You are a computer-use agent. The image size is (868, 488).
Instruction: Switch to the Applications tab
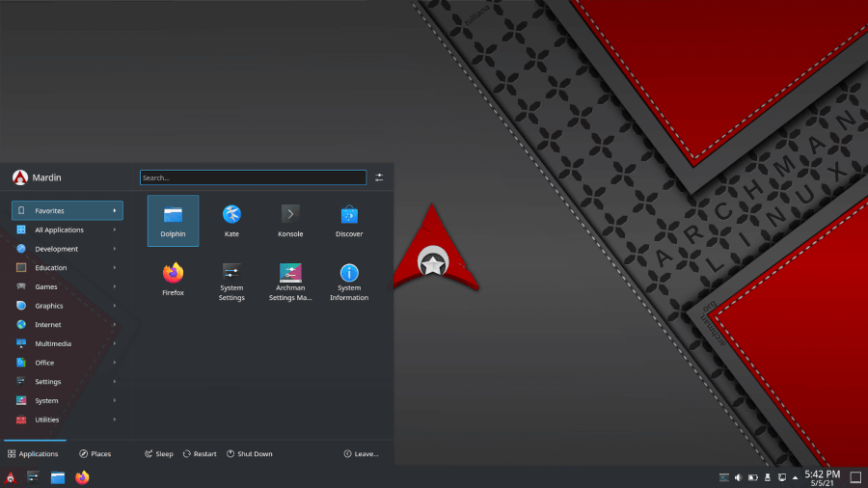(x=33, y=453)
